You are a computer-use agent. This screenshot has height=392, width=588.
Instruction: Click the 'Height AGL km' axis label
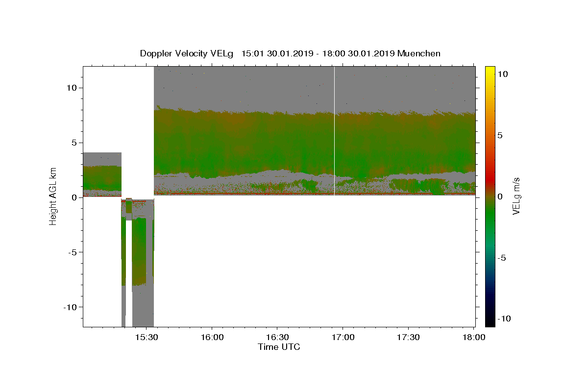coord(53,196)
